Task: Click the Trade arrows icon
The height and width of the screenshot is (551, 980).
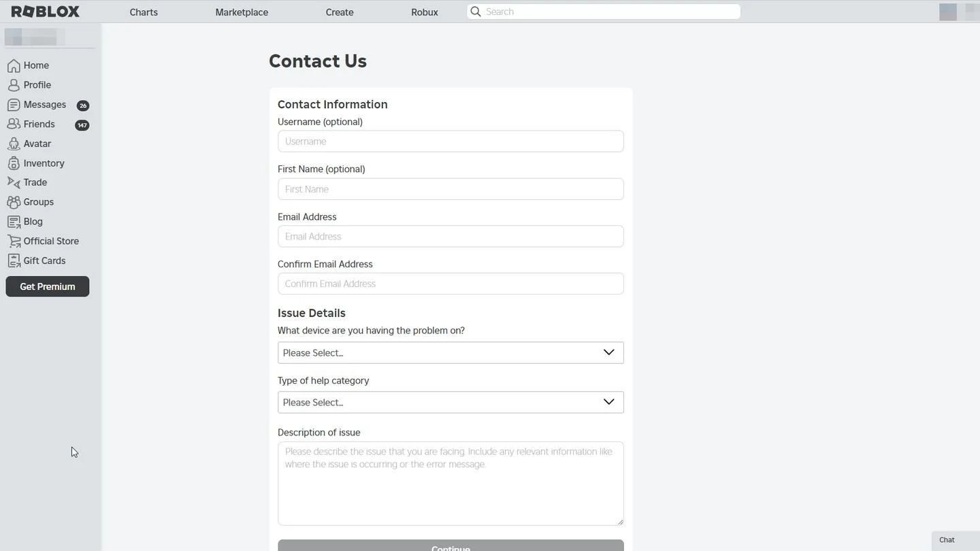Action: (x=14, y=182)
